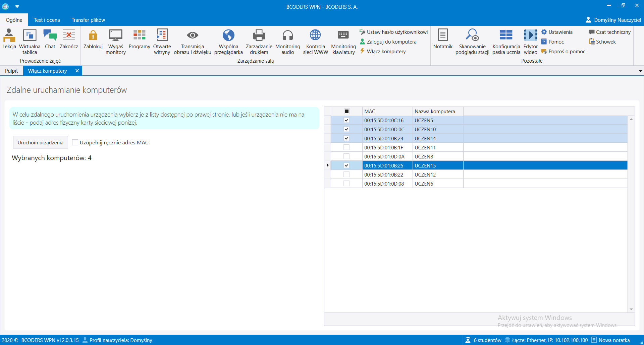The width and height of the screenshot is (644, 345).
Task: Blank screens with Wygaś monitory
Action: [x=115, y=42]
